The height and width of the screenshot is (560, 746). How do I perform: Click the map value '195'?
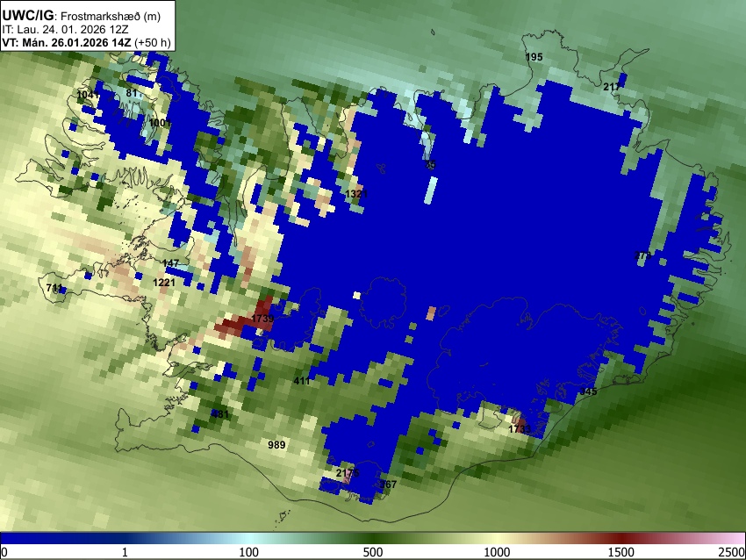(x=534, y=57)
